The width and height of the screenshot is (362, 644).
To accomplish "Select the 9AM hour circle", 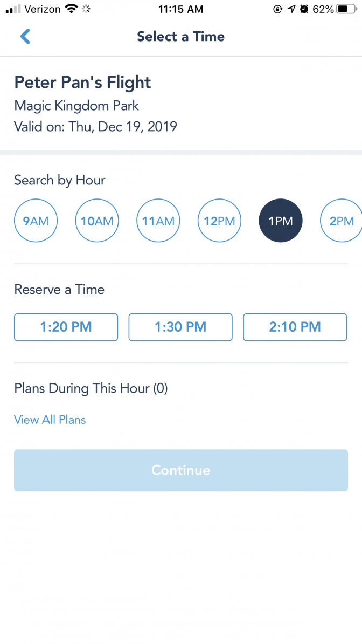I will [x=36, y=221].
